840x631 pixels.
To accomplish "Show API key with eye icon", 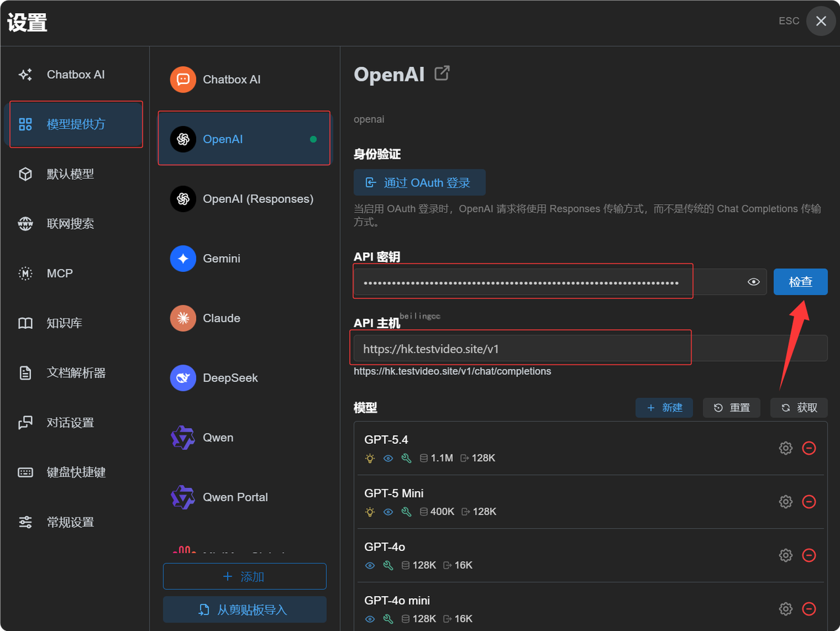I will [753, 282].
